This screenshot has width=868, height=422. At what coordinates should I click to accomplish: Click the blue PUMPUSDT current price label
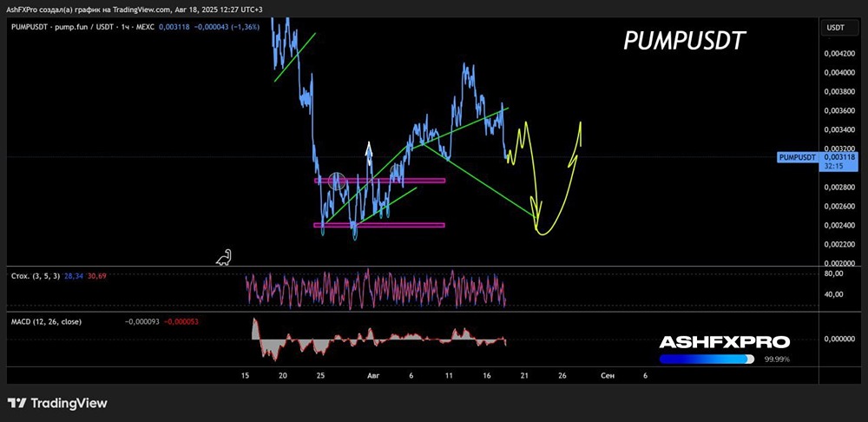pos(798,157)
